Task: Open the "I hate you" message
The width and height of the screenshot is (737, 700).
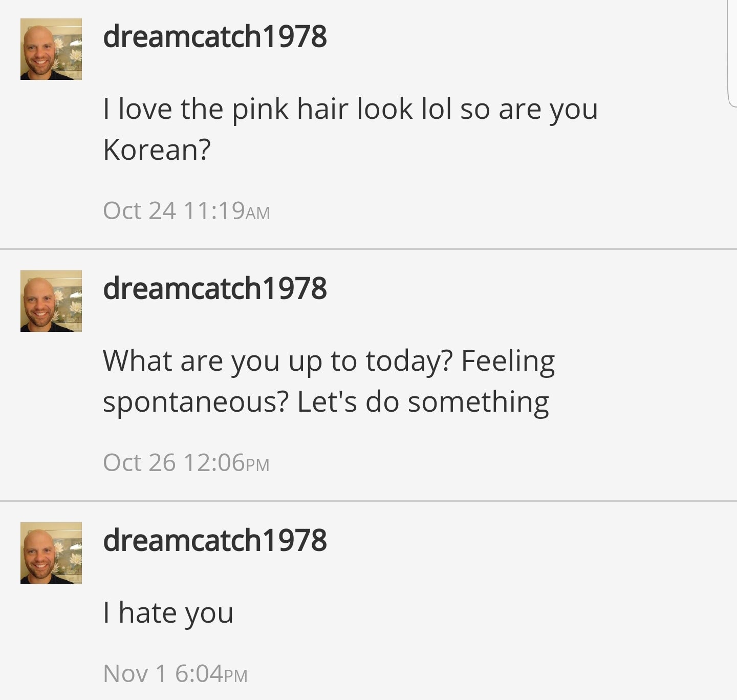Action: 168,613
